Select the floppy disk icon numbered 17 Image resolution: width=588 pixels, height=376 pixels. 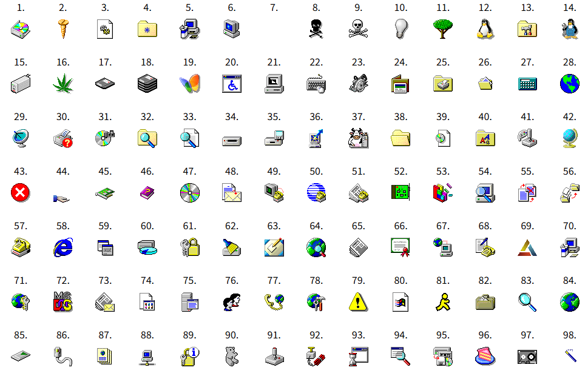coord(105,84)
